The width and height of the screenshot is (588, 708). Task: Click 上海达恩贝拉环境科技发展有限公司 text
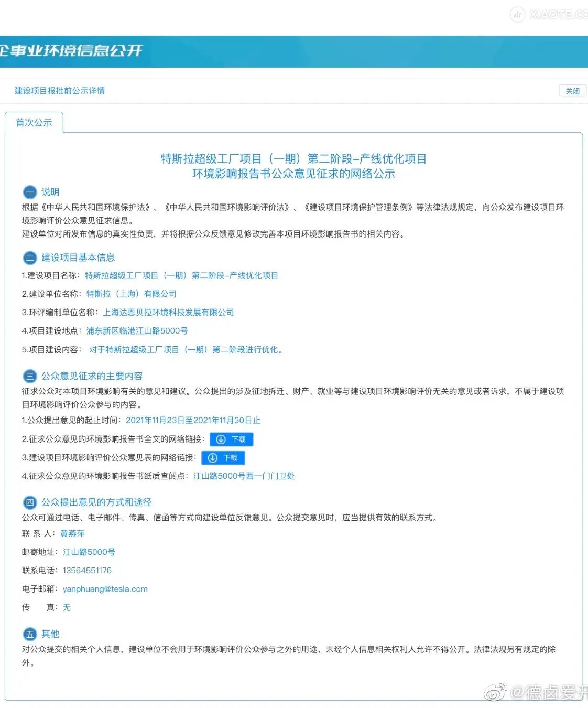(x=168, y=313)
